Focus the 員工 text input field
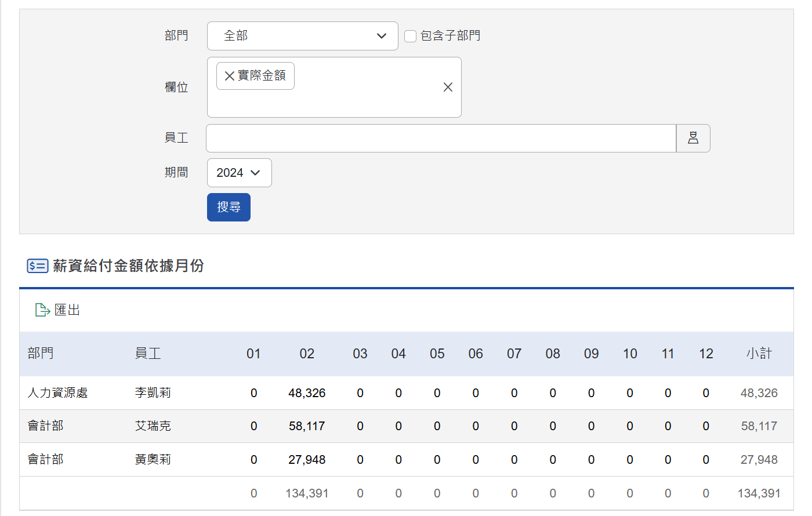 441,138
